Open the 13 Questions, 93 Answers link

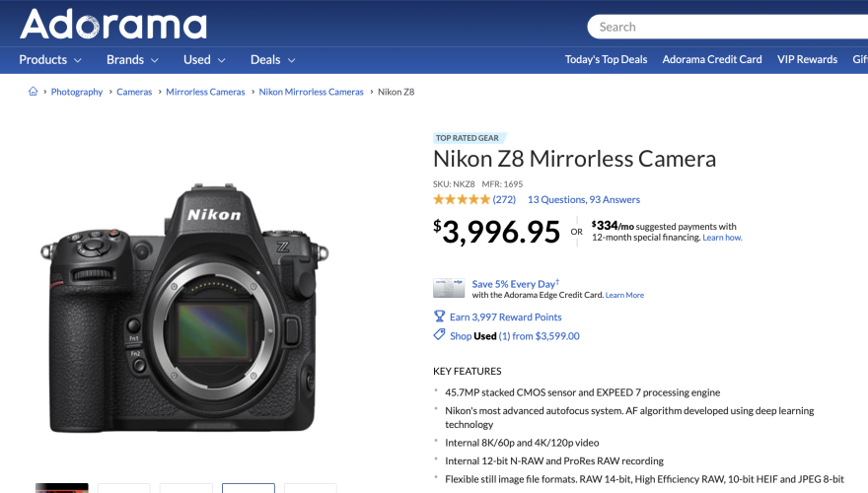point(584,199)
